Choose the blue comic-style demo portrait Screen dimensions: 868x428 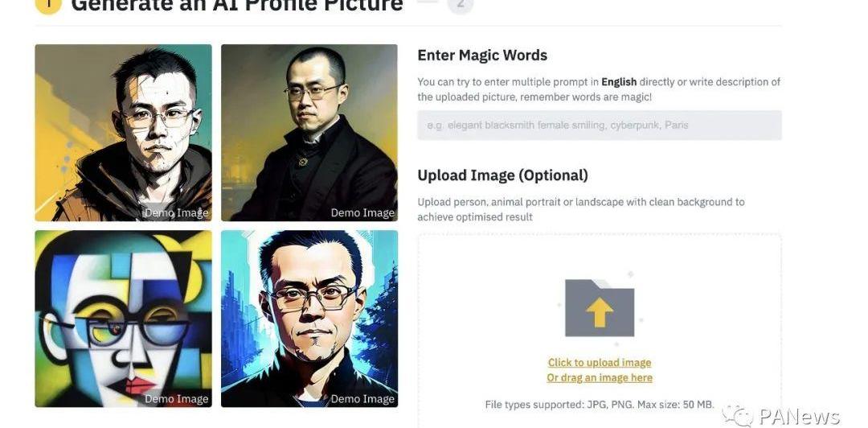[x=309, y=319]
